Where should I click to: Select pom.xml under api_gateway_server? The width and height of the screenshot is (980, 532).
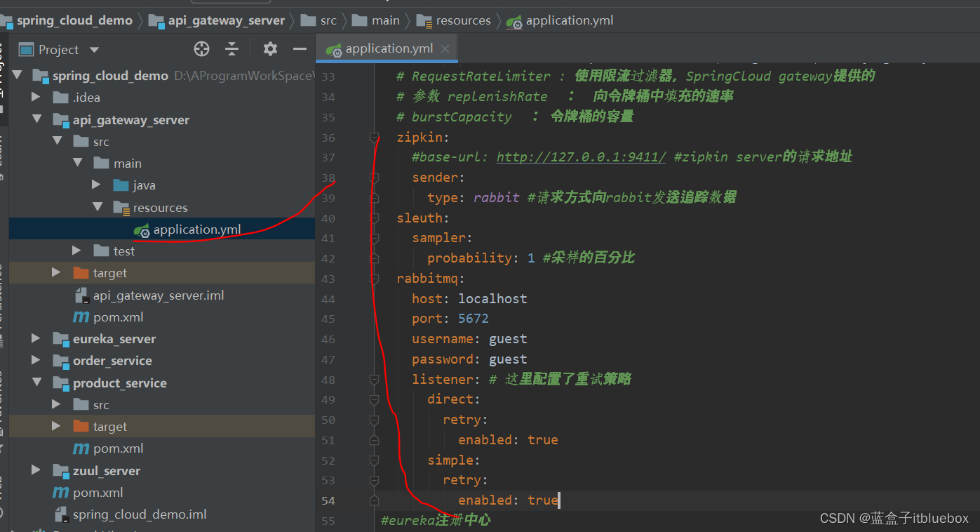point(119,317)
